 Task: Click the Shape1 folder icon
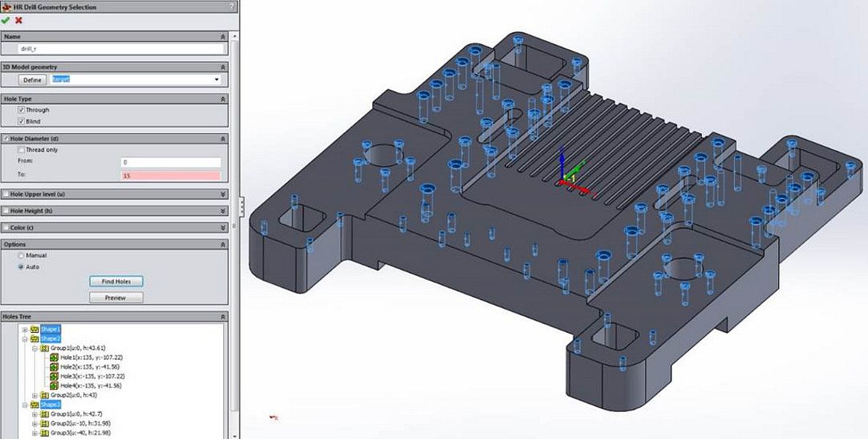pyautogui.click(x=34, y=329)
